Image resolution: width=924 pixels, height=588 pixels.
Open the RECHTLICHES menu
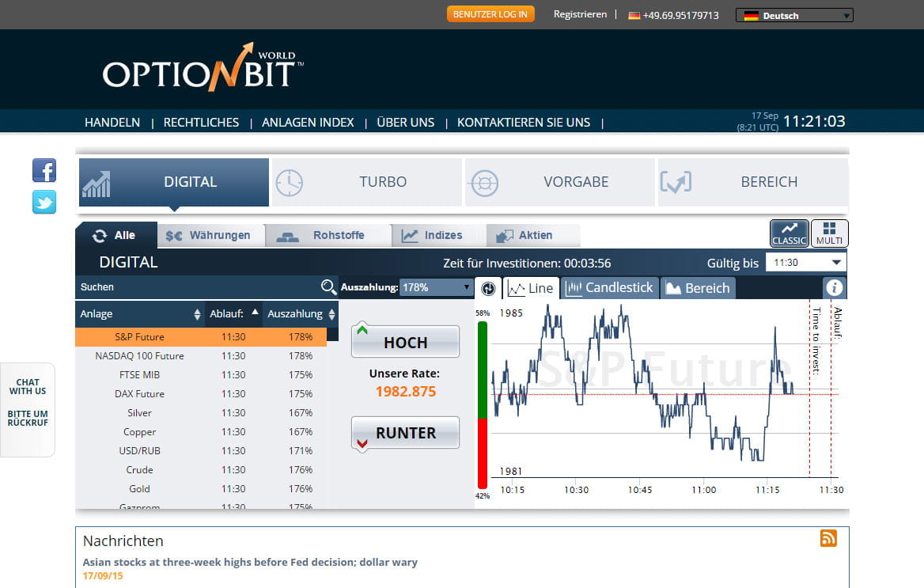pyautogui.click(x=201, y=122)
